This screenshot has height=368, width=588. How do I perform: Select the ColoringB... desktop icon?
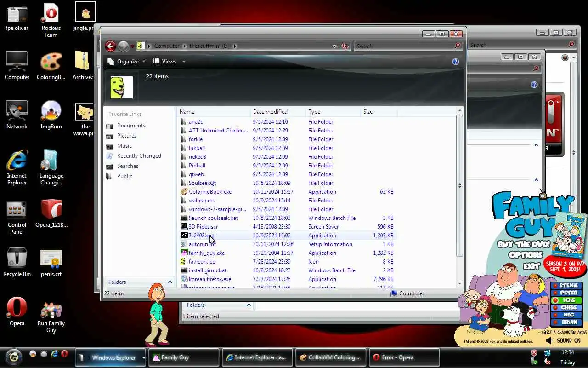coord(51,66)
